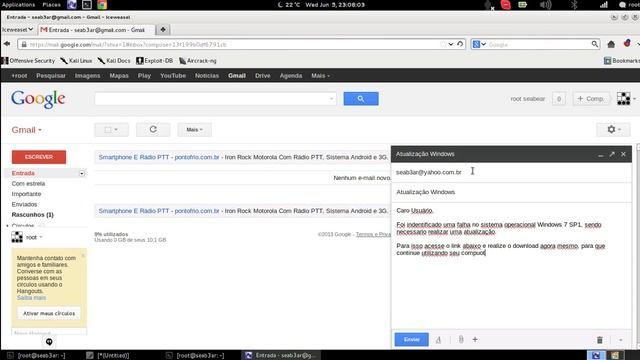The width and height of the screenshot is (640, 360).
Task: Open the select-all checkbox dropdown
Action: (x=111, y=129)
